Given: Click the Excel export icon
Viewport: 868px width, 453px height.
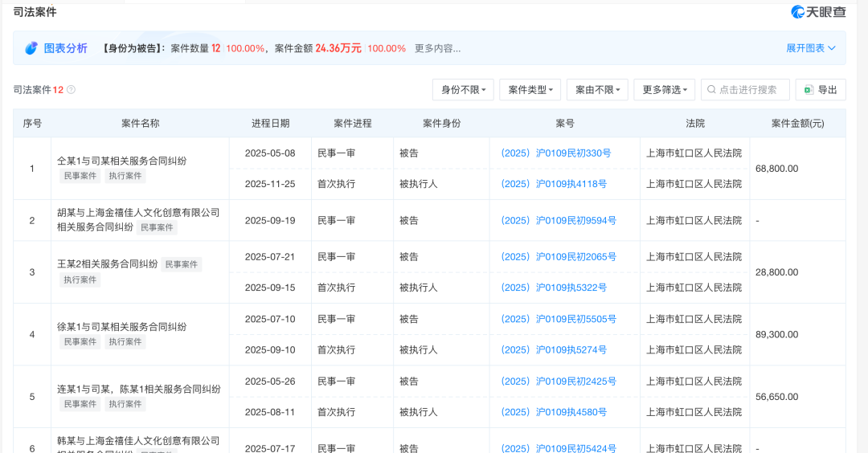Looking at the screenshot, I should [x=808, y=90].
